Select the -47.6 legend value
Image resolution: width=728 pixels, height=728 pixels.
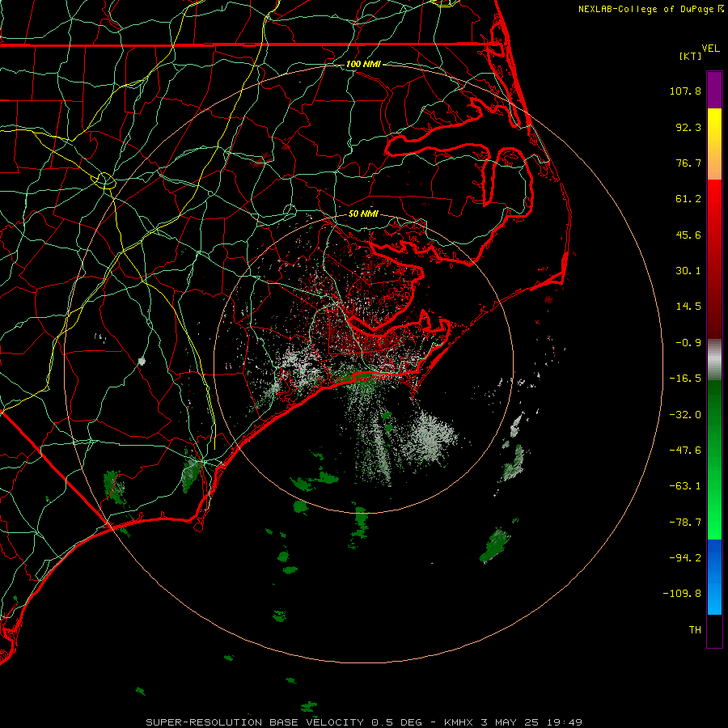tap(685, 451)
